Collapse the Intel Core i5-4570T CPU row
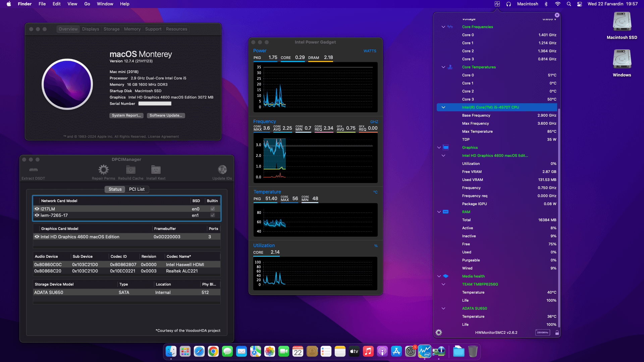Screen dimensions: 644x362 click(443, 107)
